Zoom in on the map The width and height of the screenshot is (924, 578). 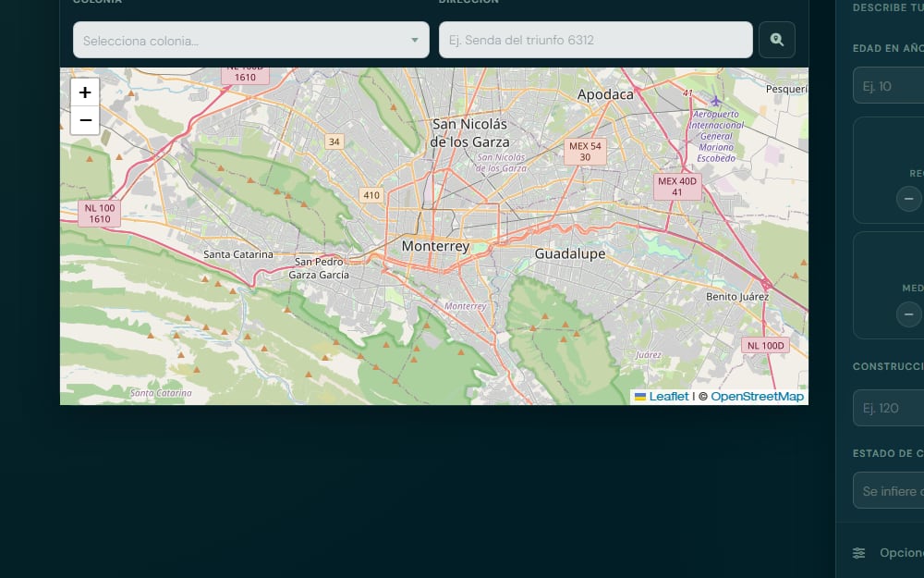click(85, 92)
